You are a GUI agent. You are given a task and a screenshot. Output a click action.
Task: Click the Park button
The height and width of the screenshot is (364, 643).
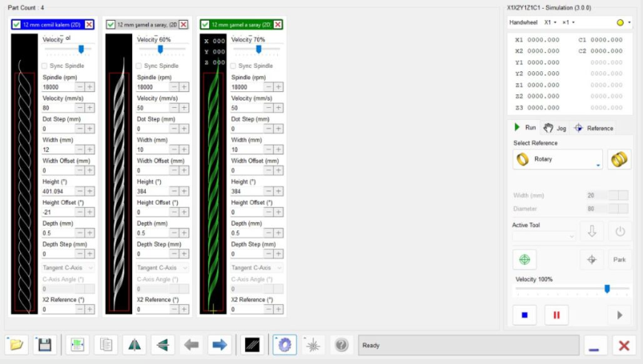(x=620, y=259)
